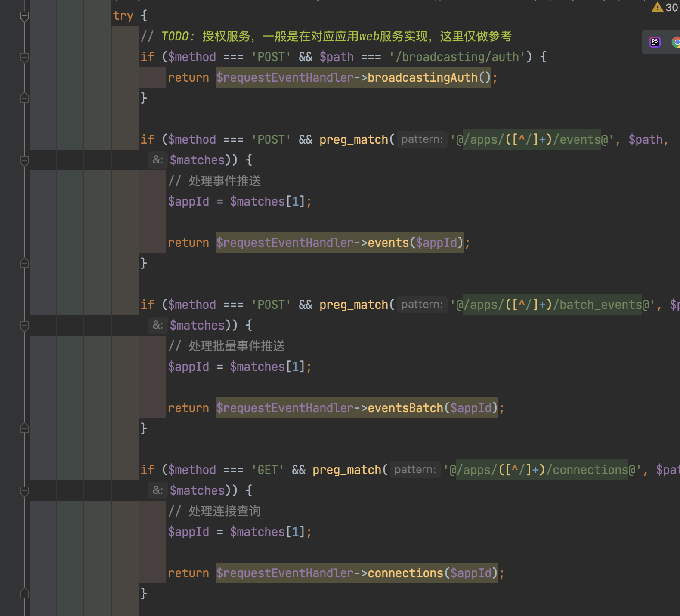The image size is (680, 616).
Task: Collapse the batch_events if block fold marker
Action: (x=25, y=326)
